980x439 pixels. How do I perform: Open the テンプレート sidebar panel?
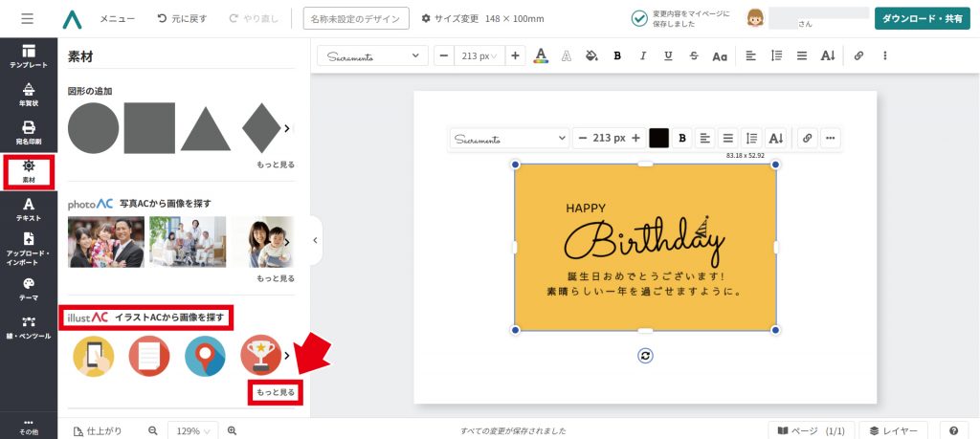point(29,55)
